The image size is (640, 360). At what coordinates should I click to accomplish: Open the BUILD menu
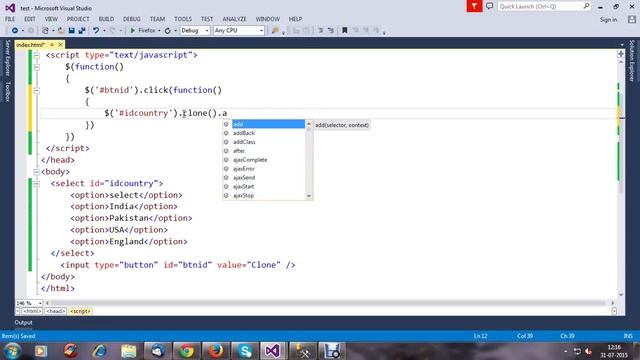tap(106, 19)
